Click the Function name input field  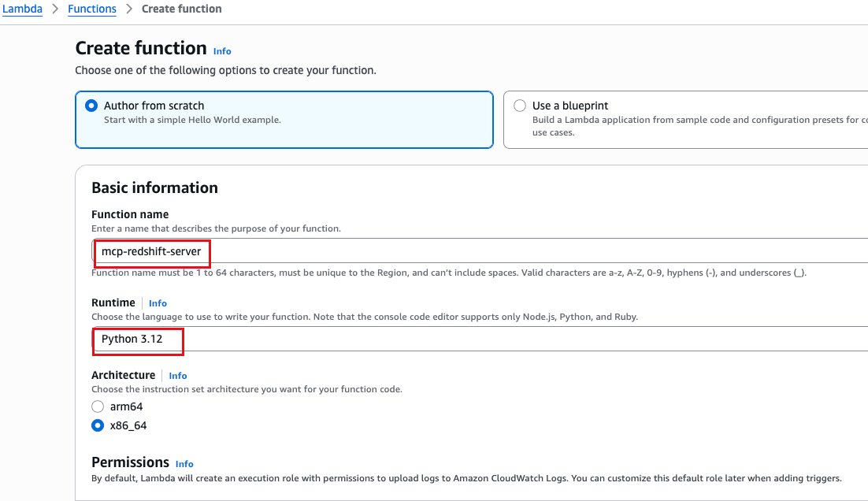tap(480, 250)
